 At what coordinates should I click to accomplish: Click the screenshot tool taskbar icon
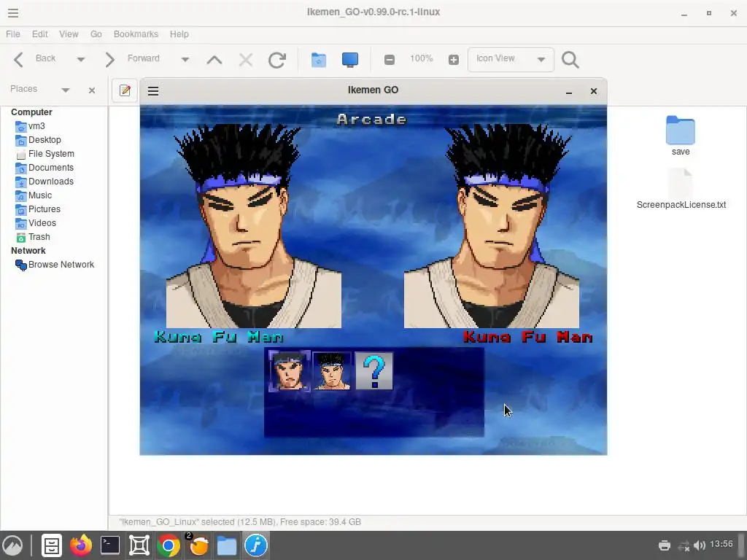click(x=139, y=545)
